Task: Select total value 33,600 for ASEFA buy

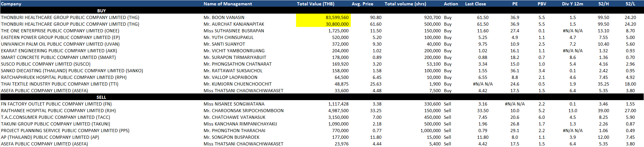Action: 342,91
